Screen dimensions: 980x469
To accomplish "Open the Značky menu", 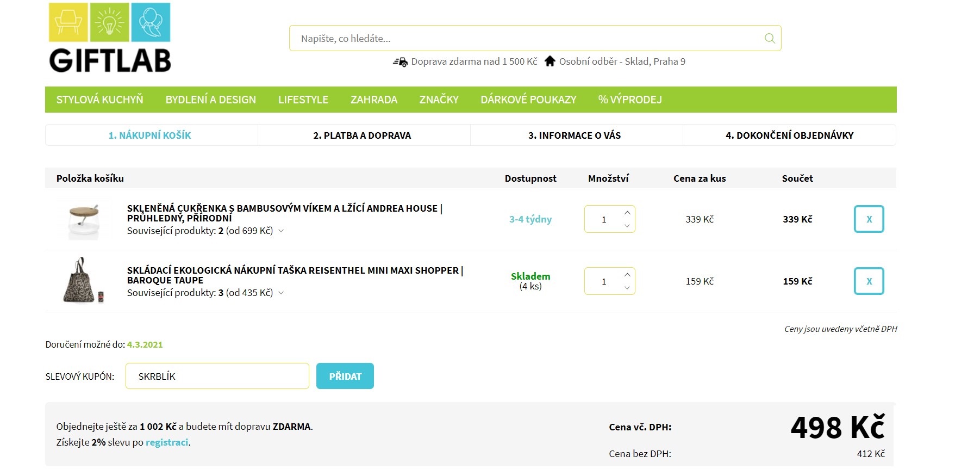I will tap(439, 100).
